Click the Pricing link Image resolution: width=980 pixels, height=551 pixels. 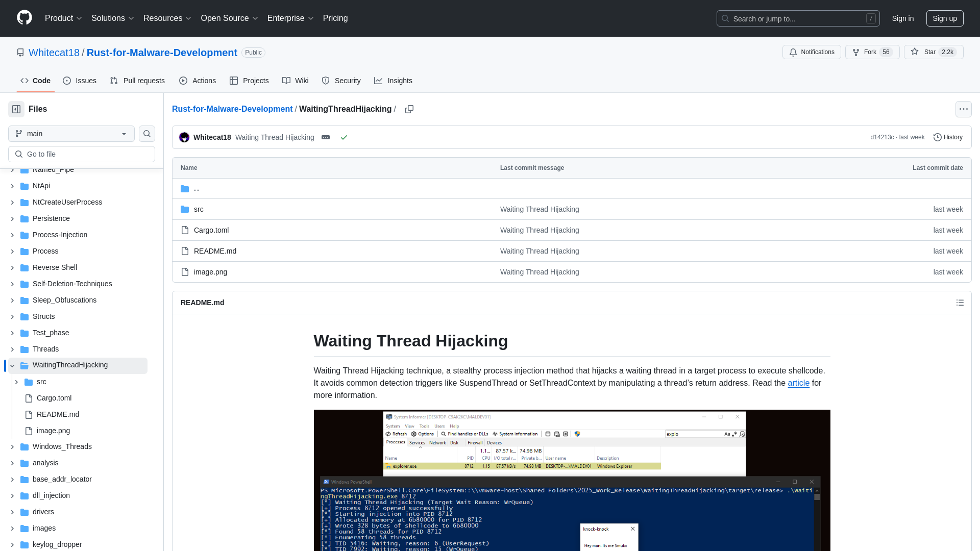(335, 18)
